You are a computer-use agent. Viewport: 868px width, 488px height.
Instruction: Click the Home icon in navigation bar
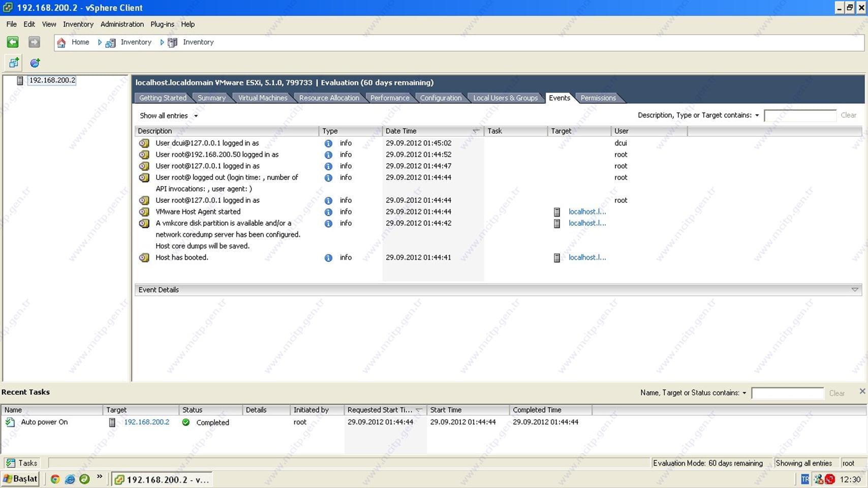coord(61,43)
